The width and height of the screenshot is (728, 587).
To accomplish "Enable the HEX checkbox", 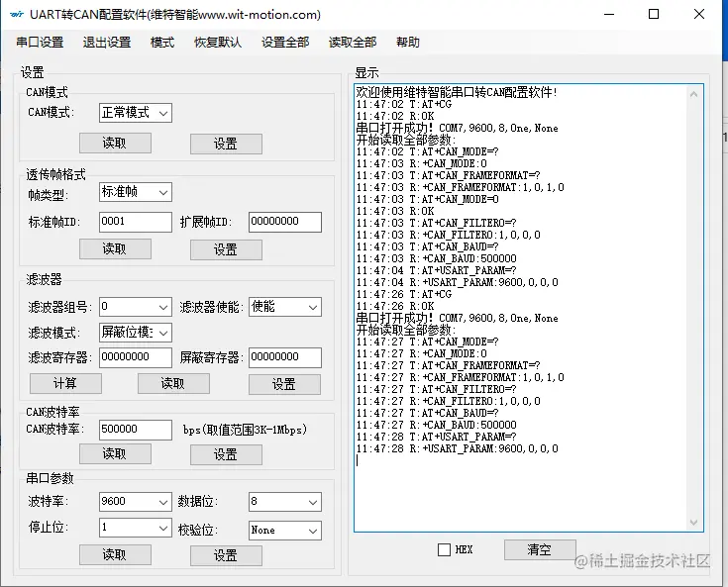I will pos(445,549).
